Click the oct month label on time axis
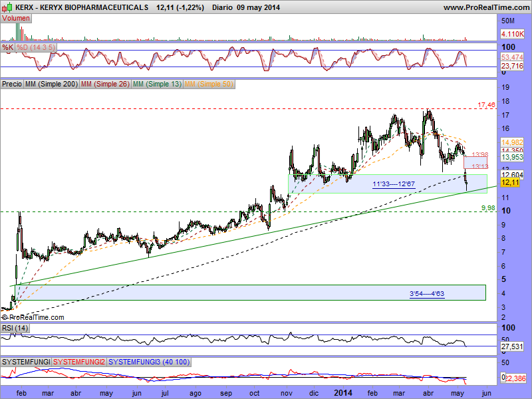This screenshot has height=399, width=532. tap(255, 393)
